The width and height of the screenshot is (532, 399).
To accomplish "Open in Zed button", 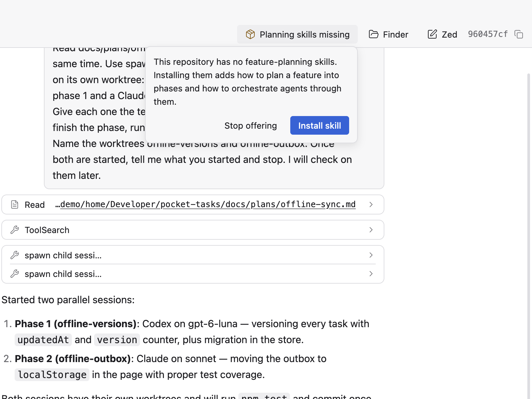I will (x=442, y=34).
